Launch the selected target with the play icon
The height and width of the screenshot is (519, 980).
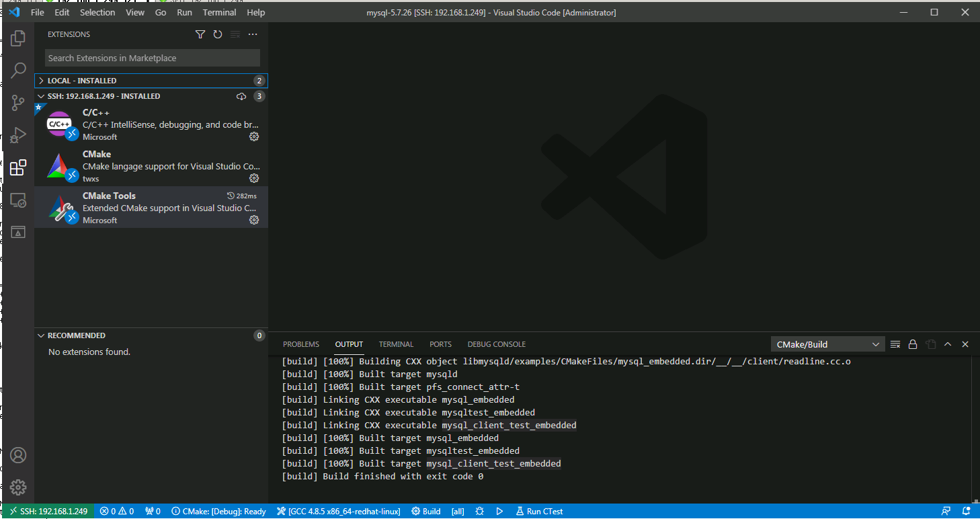tap(499, 511)
